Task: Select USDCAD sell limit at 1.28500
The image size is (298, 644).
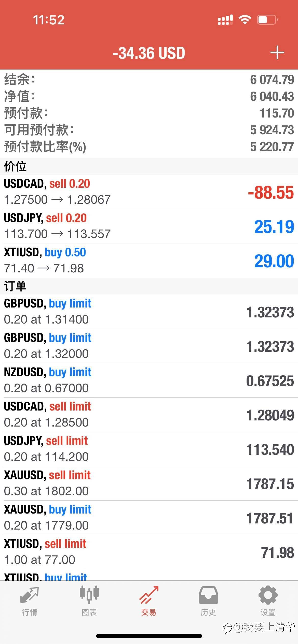Action: point(149,415)
